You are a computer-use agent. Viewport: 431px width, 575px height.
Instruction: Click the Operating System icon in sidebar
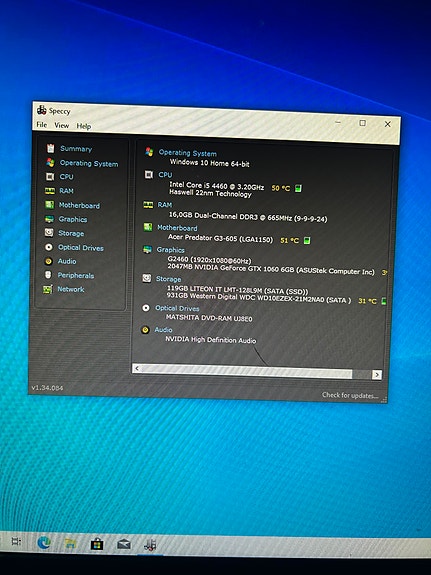pyautogui.click(x=50, y=162)
